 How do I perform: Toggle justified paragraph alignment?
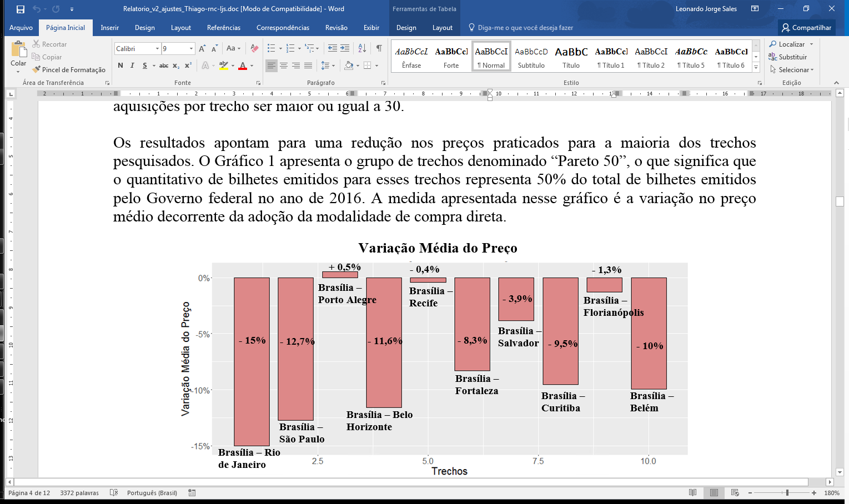[x=309, y=65]
